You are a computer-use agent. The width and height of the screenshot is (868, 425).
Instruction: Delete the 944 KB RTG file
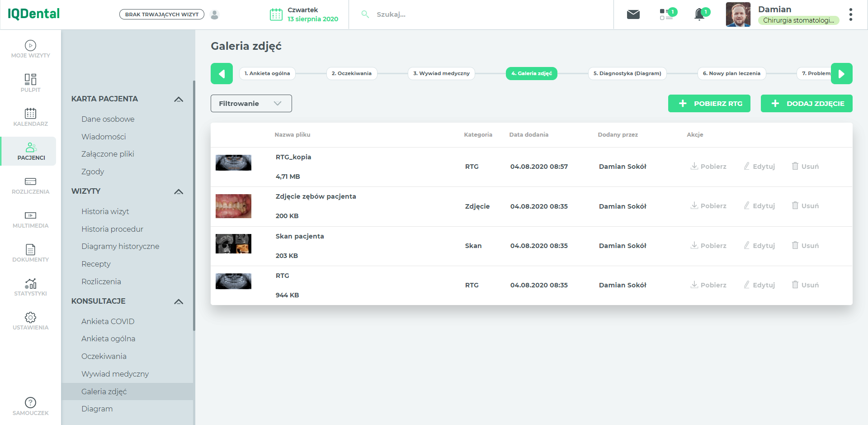tap(805, 285)
